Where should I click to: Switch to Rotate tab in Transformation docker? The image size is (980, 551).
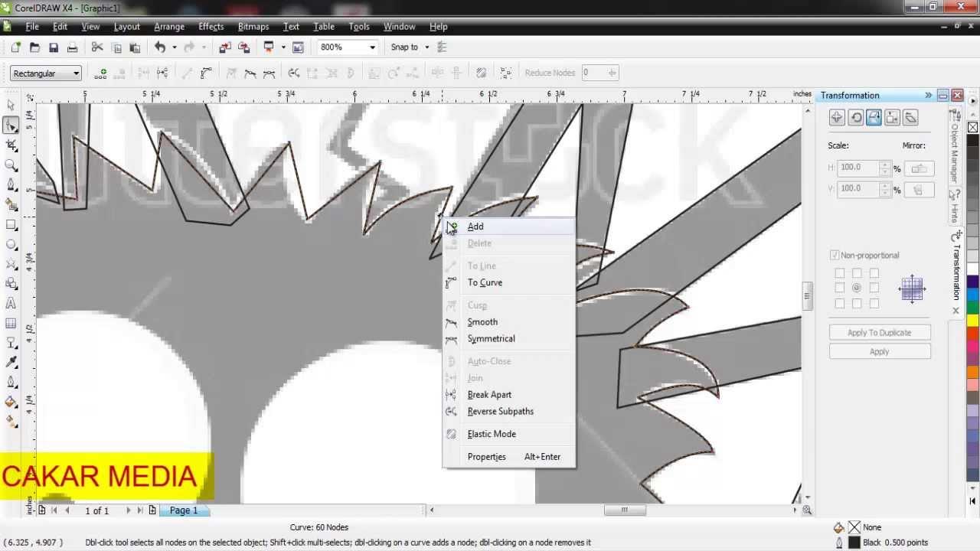tap(855, 117)
